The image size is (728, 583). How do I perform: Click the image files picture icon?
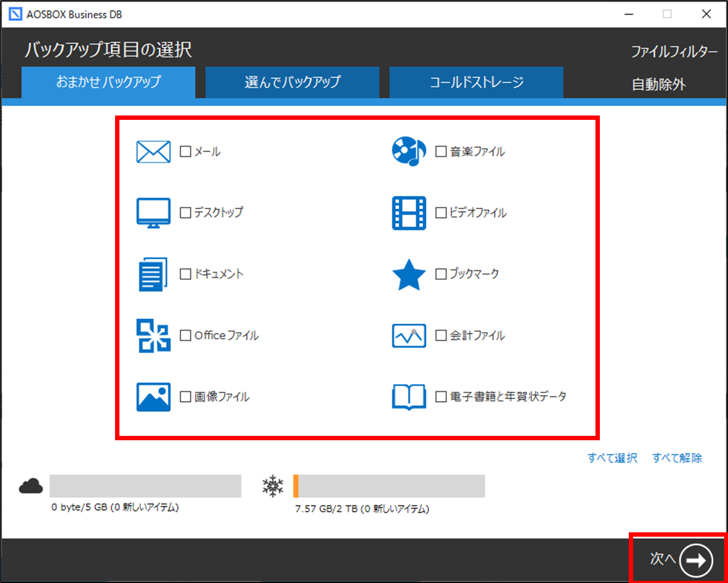[153, 397]
